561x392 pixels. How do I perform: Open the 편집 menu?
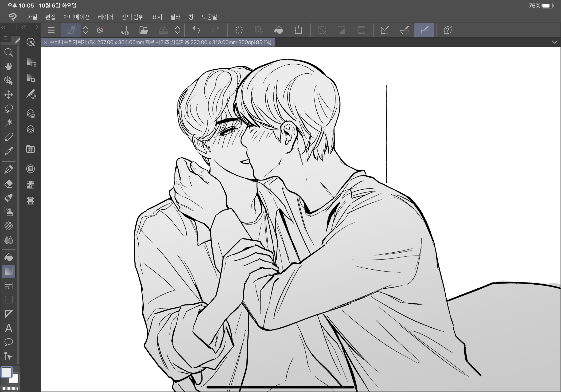50,17
